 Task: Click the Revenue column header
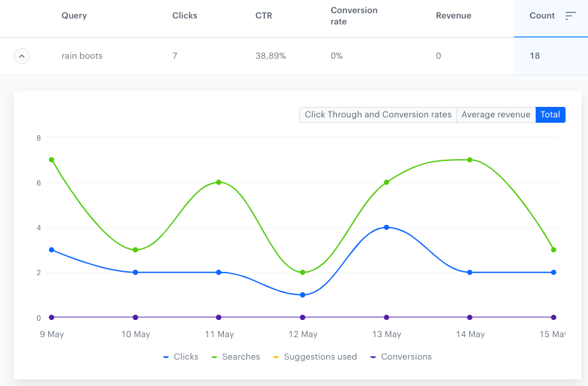[453, 16]
